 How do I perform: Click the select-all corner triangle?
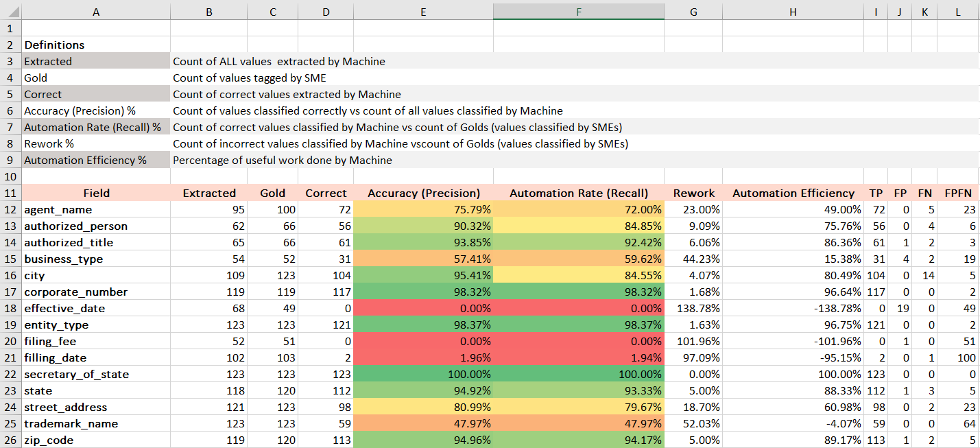coord(11,12)
